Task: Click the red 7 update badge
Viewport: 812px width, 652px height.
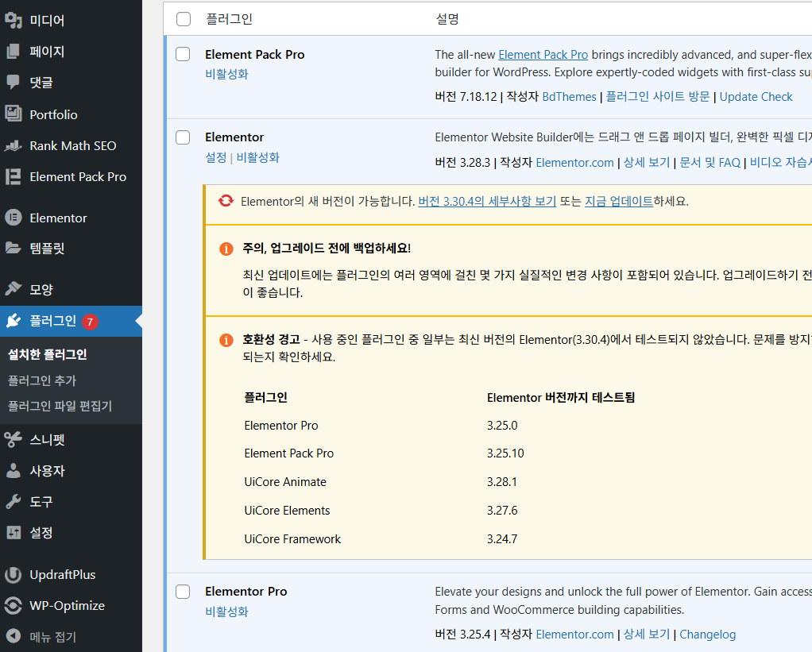Action: coord(90,322)
